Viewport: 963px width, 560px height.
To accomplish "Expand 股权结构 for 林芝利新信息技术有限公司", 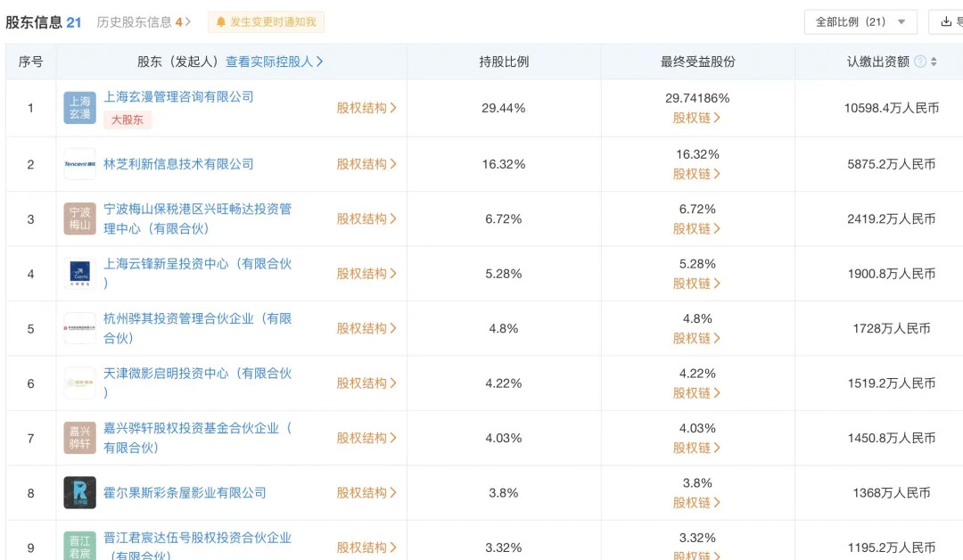I will coord(366,164).
